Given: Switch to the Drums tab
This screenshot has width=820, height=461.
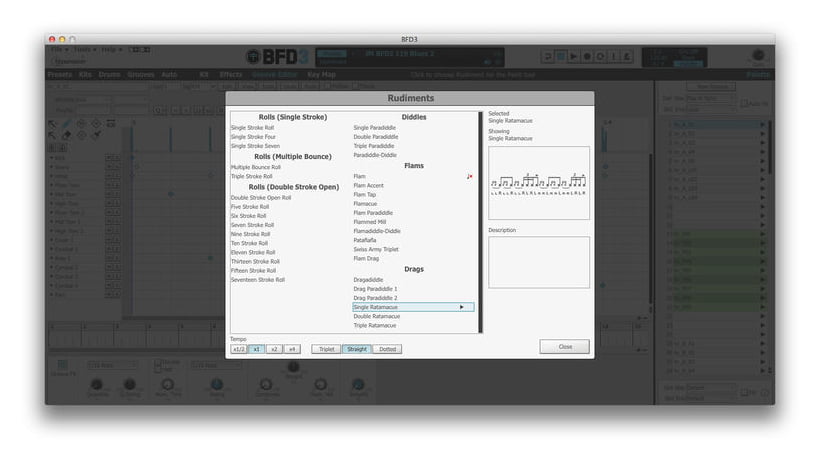Looking at the screenshot, I should click(109, 75).
